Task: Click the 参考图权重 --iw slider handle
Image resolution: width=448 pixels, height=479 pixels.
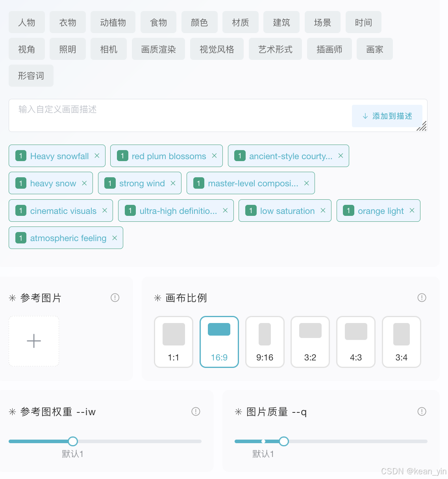Action: pyautogui.click(x=73, y=441)
